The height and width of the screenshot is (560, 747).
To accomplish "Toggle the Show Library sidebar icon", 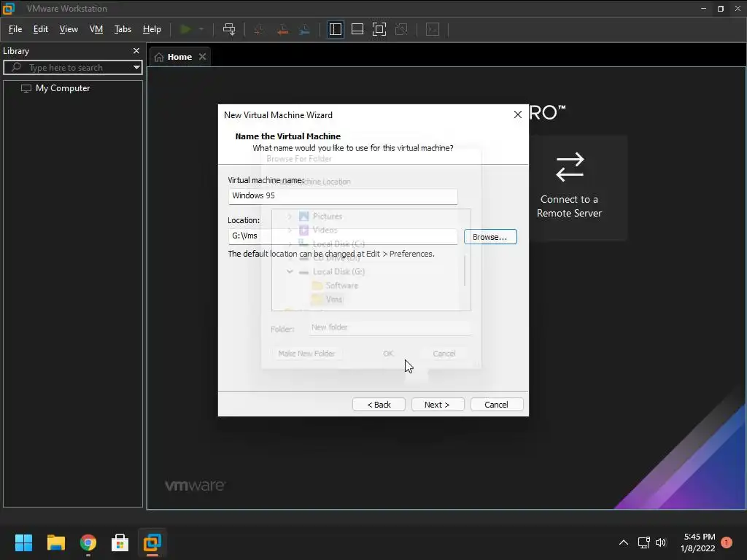I will (x=336, y=29).
